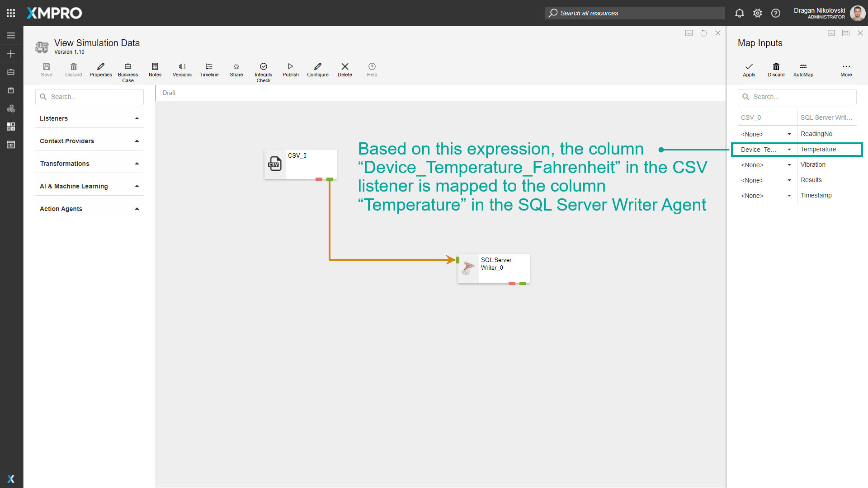The width and height of the screenshot is (868, 488).
Task: Open the Timestamp mapping dropdown
Action: coord(789,196)
